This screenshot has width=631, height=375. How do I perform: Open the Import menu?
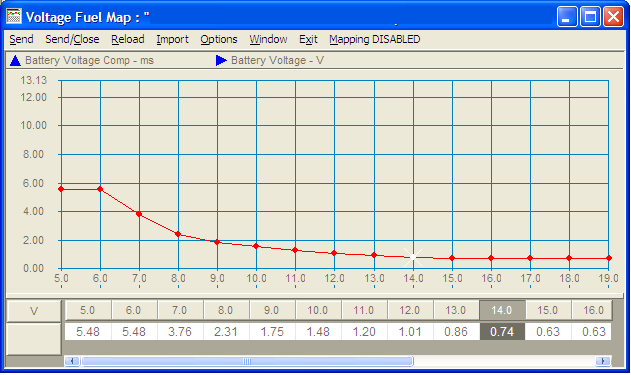(172, 39)
